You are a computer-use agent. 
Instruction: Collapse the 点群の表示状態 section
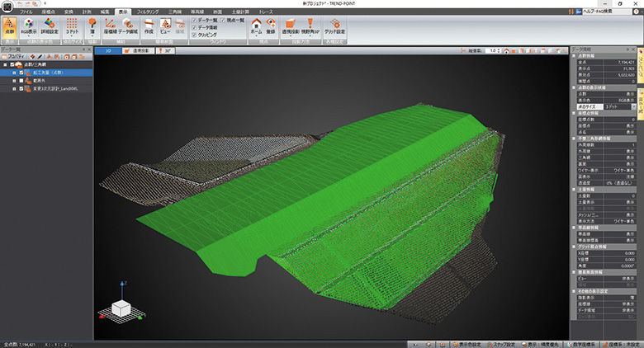tap(574, 87)
